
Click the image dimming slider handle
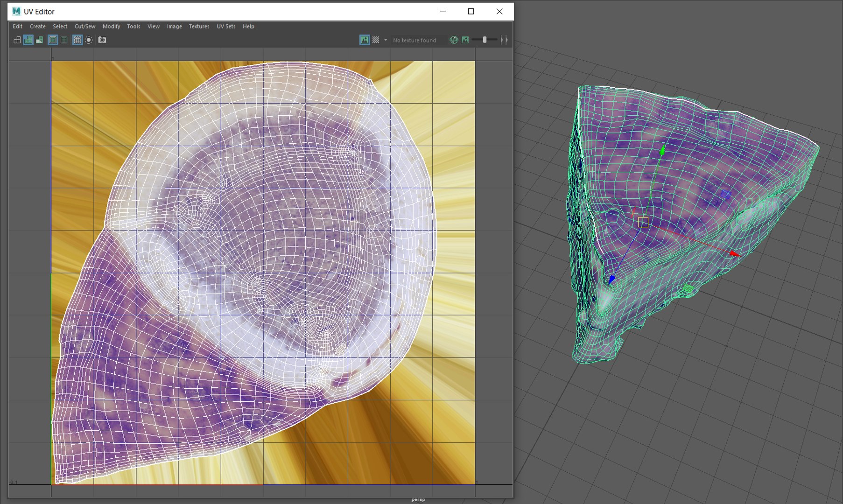coord(485,40)
